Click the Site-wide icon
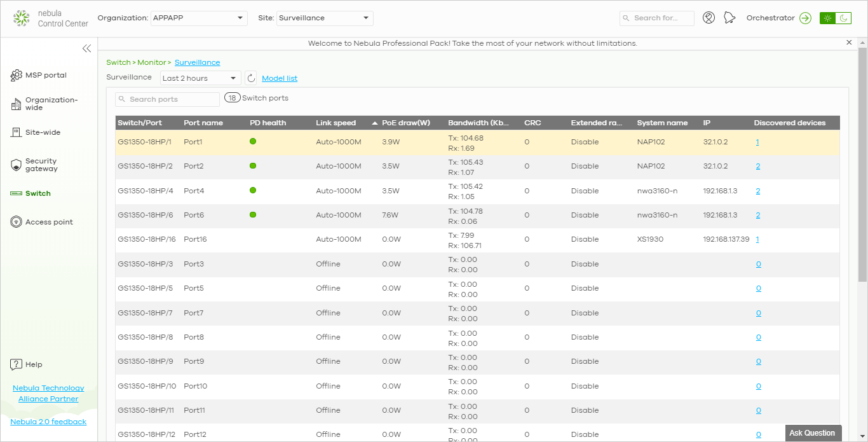 coord(17,132)
